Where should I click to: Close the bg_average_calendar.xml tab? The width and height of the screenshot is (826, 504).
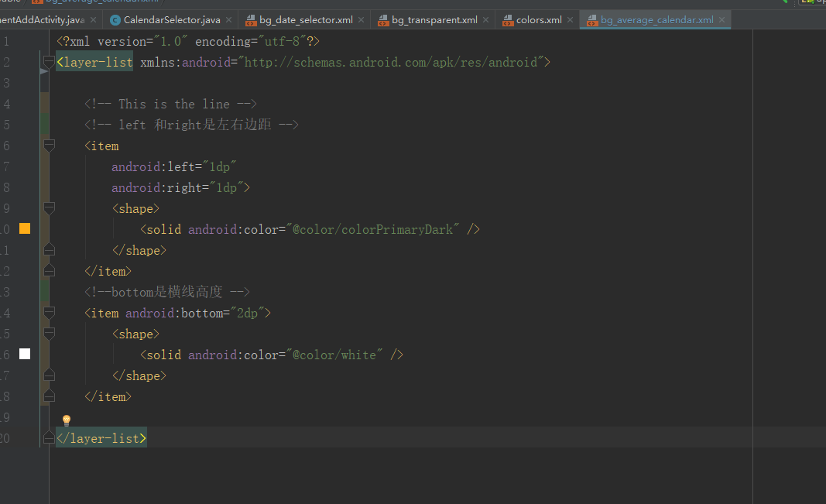coord(721,20)
